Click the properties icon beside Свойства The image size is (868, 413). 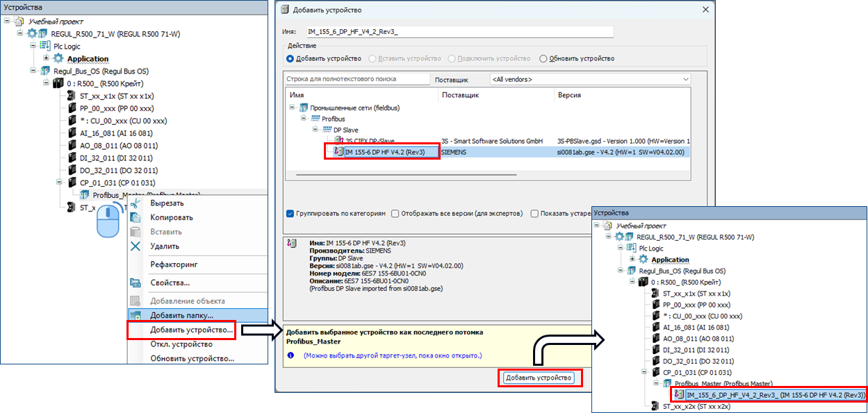[x=136, y=283]
